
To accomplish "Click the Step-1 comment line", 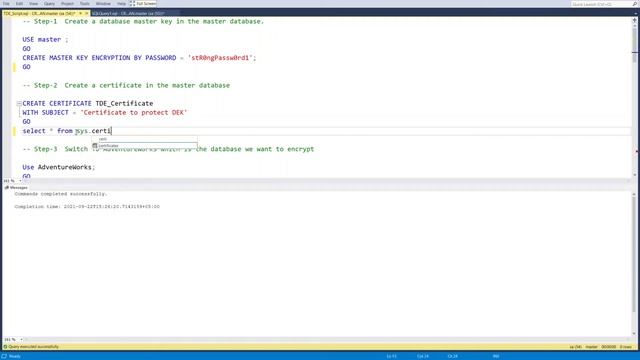I will click(143, 22).
